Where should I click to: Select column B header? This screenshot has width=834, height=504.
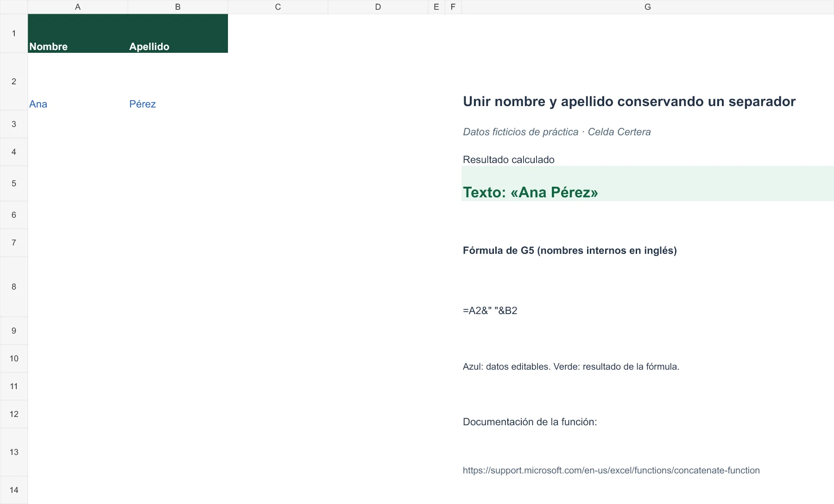178,7
